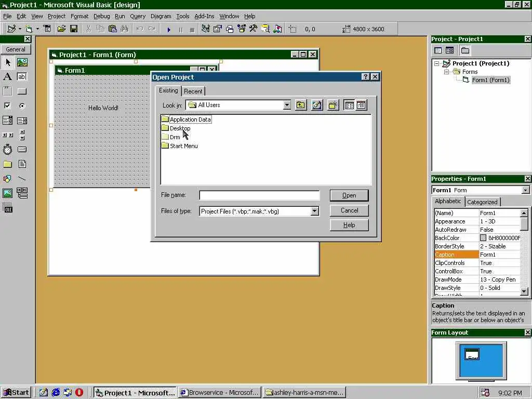Select the OLE container tool

tap(7, 208)
